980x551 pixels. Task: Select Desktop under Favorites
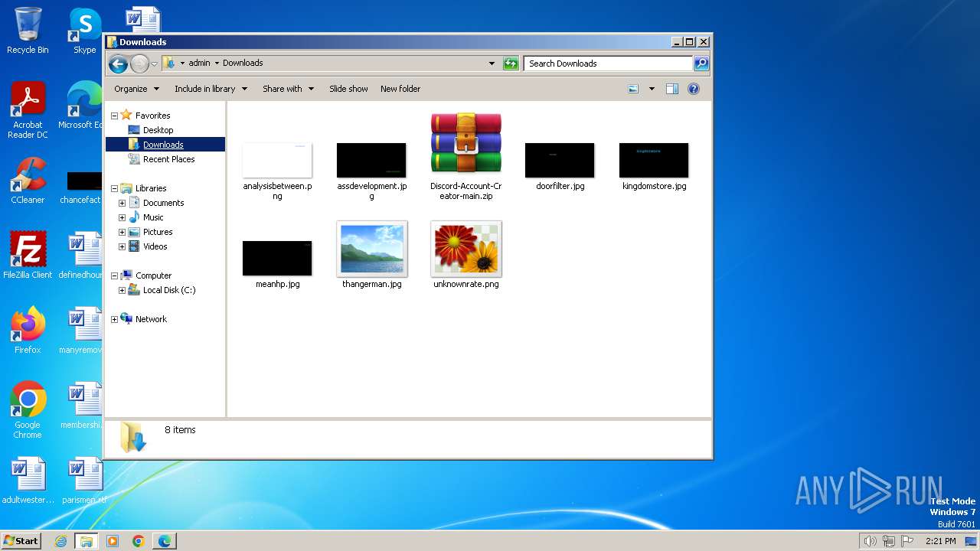158,130
